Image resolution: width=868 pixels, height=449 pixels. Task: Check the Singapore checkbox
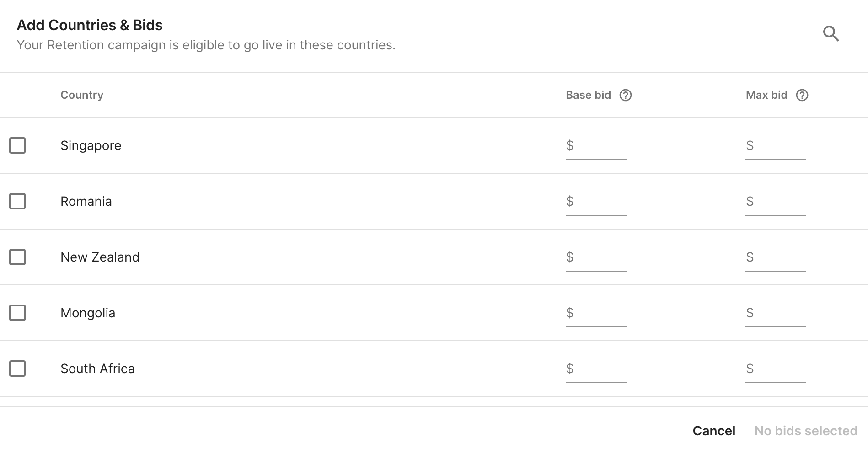coord(17,145)
